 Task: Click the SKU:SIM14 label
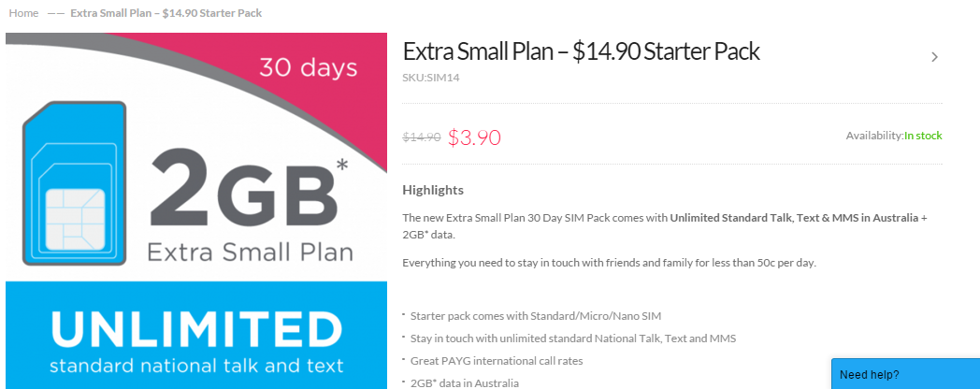(430, 78)
